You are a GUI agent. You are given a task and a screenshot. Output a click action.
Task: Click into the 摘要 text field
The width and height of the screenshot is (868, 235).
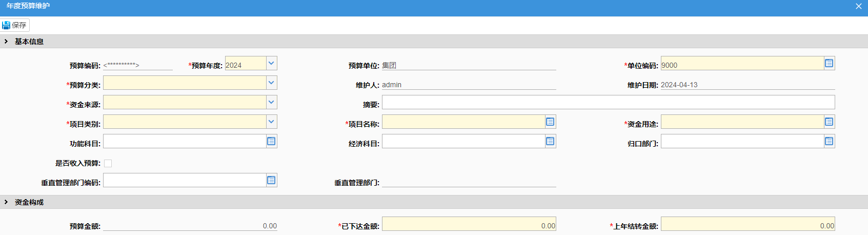[x=608, y=102]
